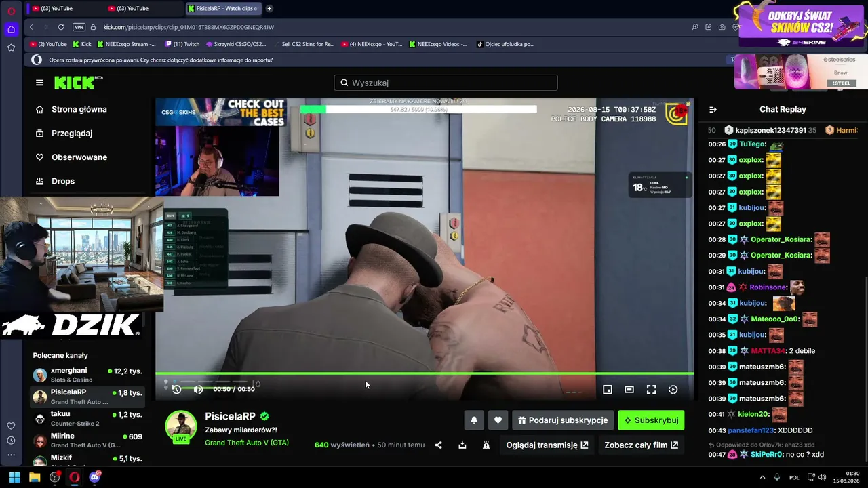Show hidden system tray icons
Viewport: 868px width, 488px height.
pos(763,477)
